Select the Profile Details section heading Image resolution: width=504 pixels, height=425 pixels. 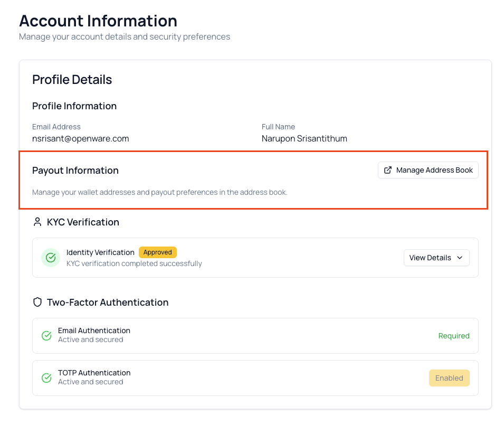click(72, 79)
